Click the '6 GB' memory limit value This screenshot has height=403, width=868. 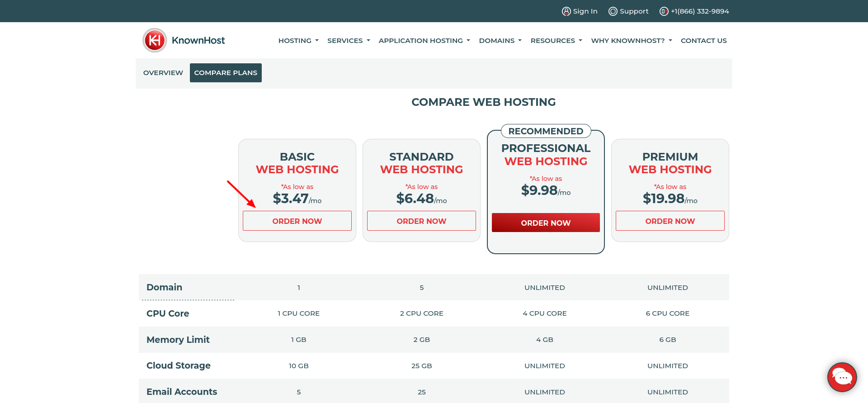[667, 340]
